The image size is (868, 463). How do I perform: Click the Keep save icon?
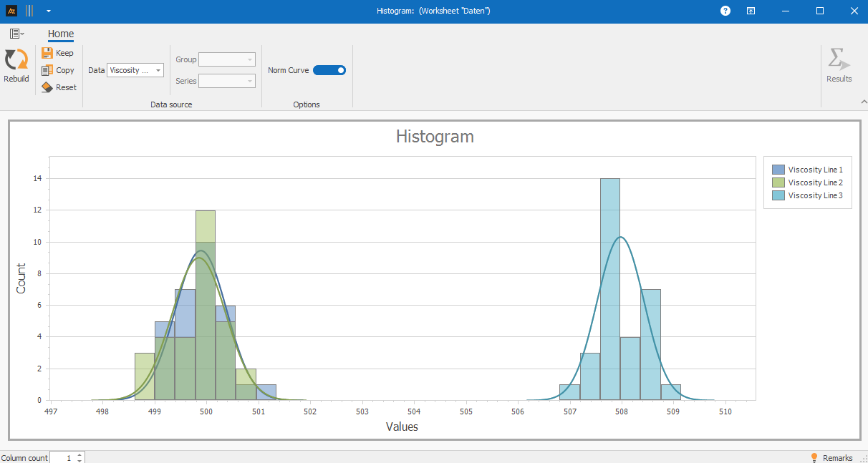point(47,53)
